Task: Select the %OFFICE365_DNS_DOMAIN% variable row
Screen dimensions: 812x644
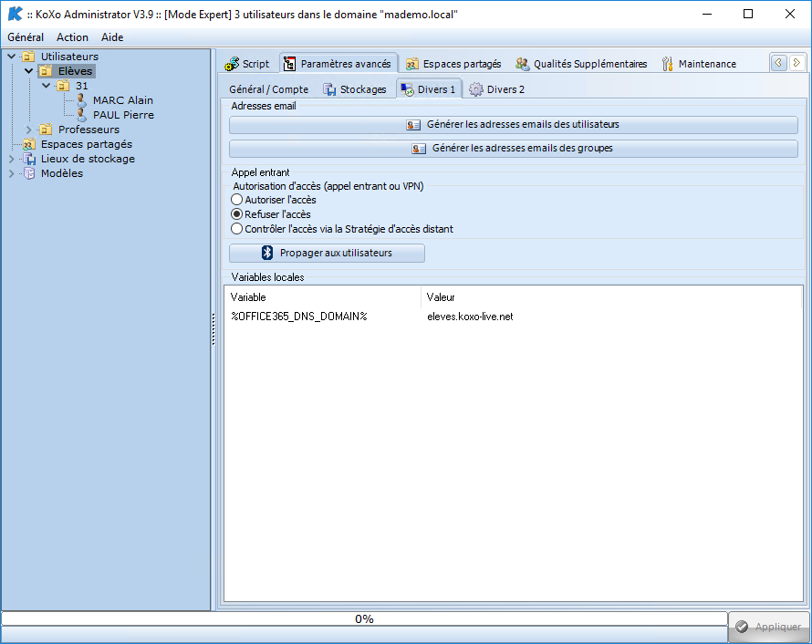Action: pyautogui.click(x=513, y=317)
